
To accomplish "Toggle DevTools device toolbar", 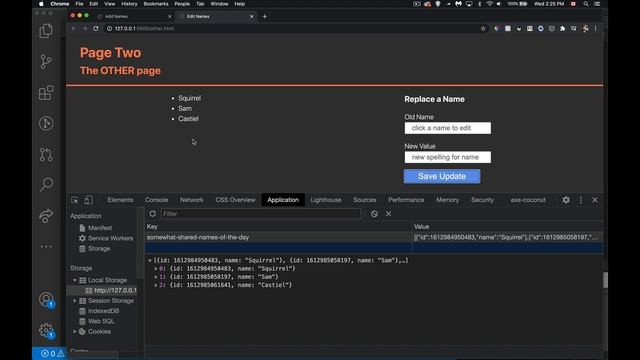I will click(88, 200).
